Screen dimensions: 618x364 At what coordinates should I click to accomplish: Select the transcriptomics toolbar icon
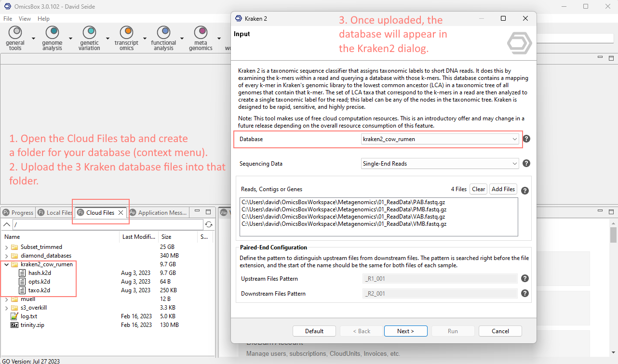coord(126,33)
